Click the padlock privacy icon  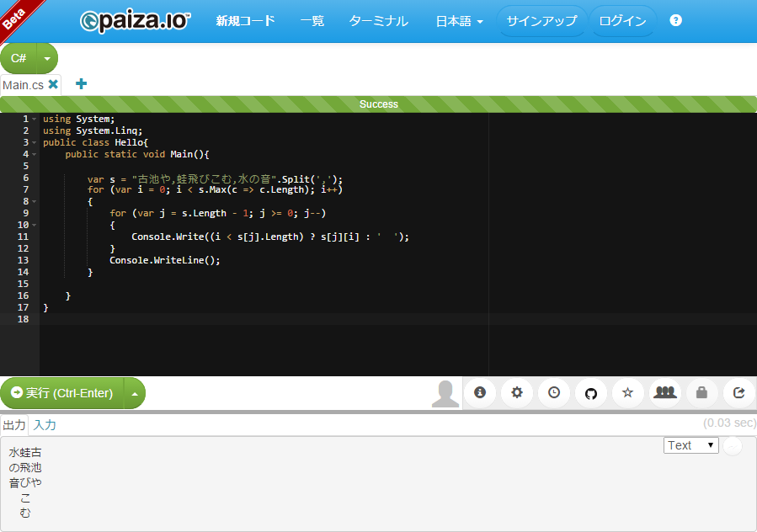(702, 392)
